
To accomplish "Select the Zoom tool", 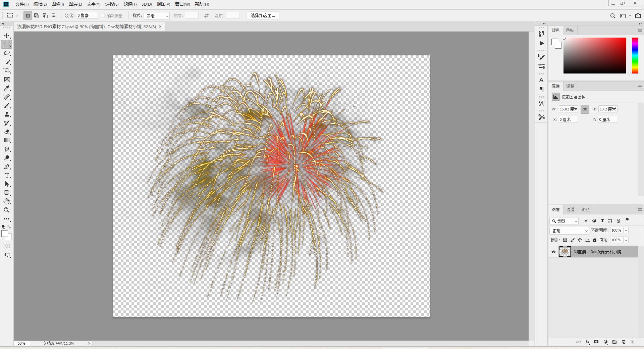I will [x=7, y=210].
